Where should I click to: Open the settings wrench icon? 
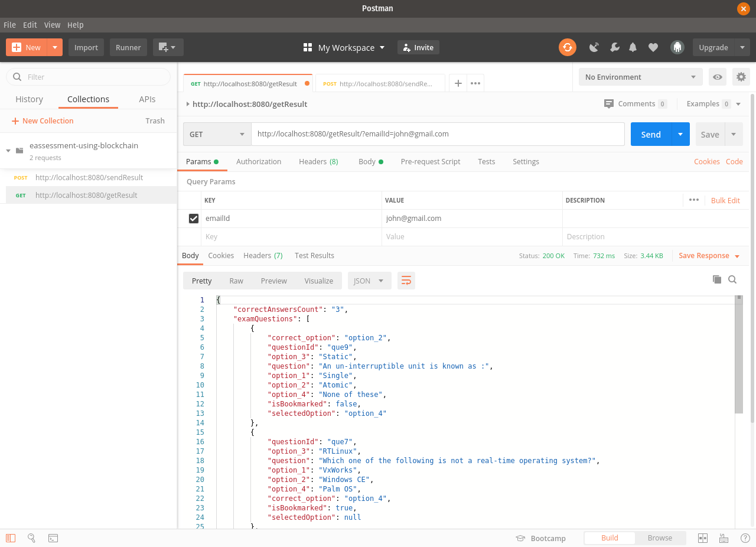614,47
